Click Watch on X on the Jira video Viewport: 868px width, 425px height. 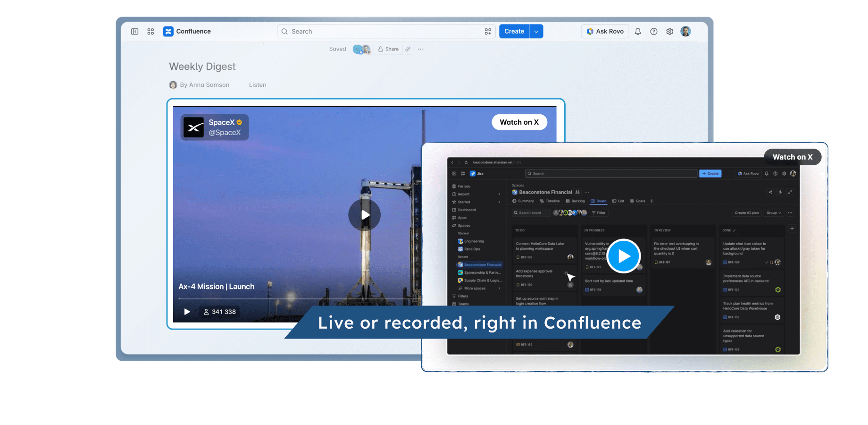tap(793, 157)
